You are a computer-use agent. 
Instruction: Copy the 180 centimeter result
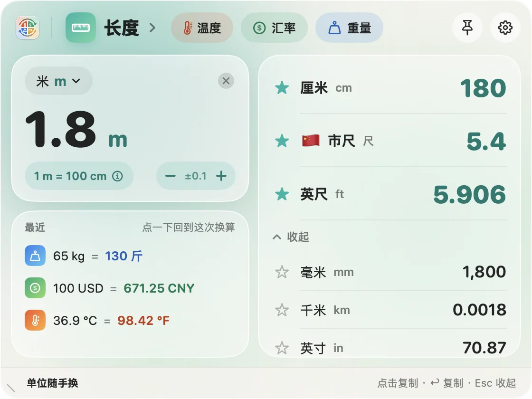[x=483, y=88]
